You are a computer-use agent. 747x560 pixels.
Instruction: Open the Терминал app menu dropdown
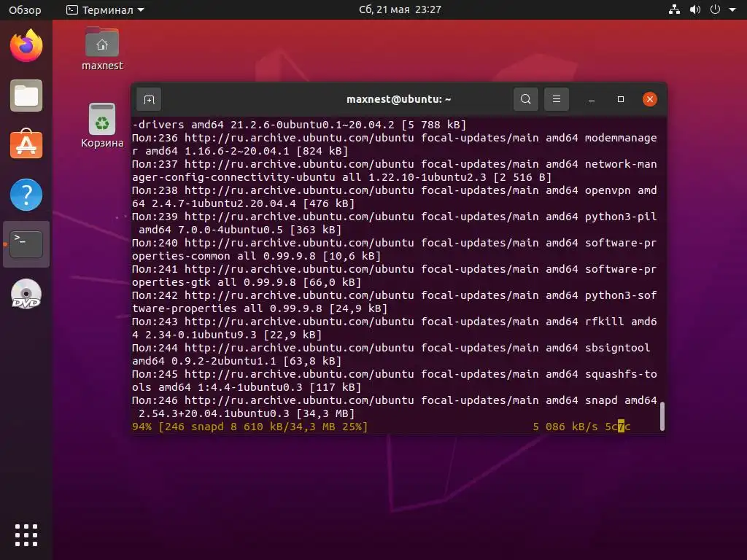click(x=105, y=9)
